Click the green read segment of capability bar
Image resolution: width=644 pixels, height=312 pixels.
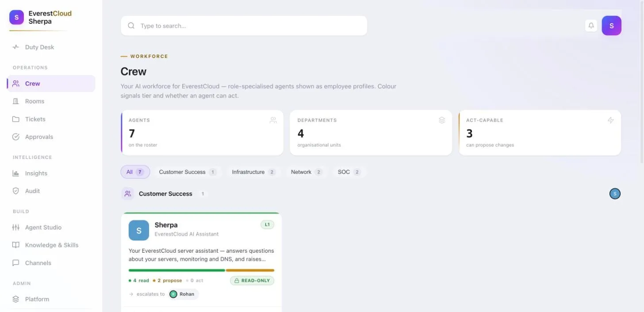point(177,270)
